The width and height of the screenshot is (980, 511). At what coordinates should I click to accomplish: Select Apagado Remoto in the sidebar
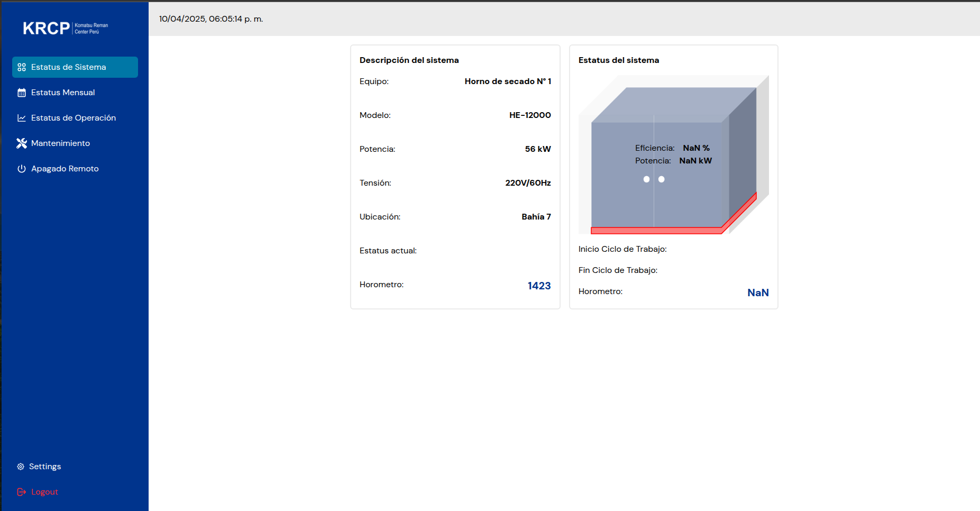tap(75, 169)
